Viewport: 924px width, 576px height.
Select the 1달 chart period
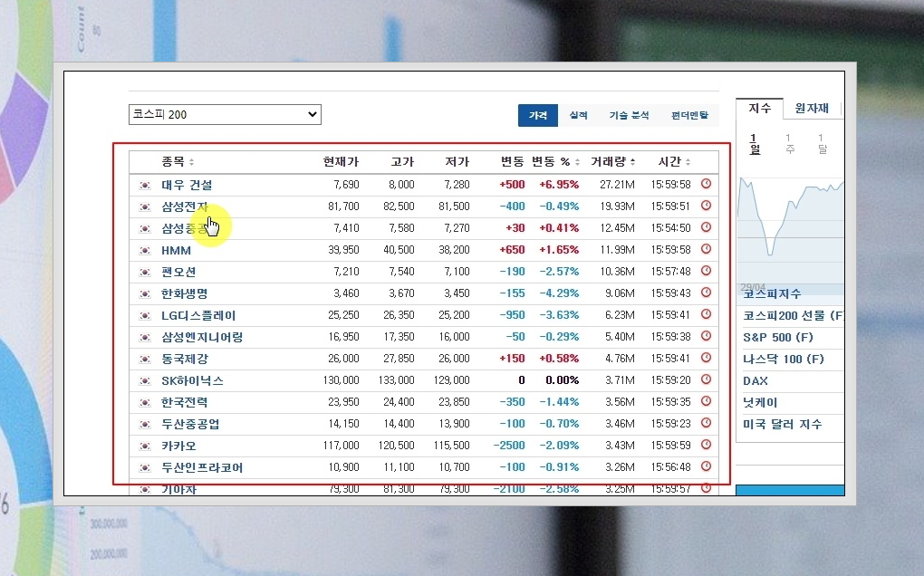(822, 144)
